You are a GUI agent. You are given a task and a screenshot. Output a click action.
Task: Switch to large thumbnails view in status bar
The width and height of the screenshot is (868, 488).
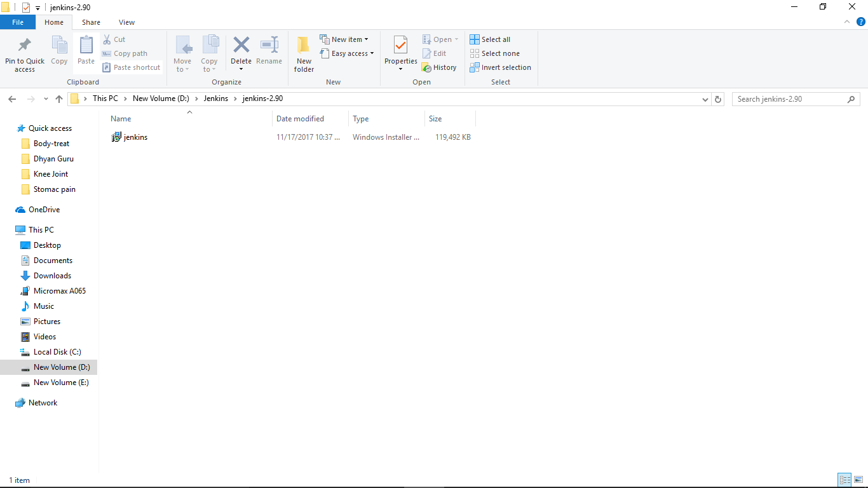pos(858,480)
